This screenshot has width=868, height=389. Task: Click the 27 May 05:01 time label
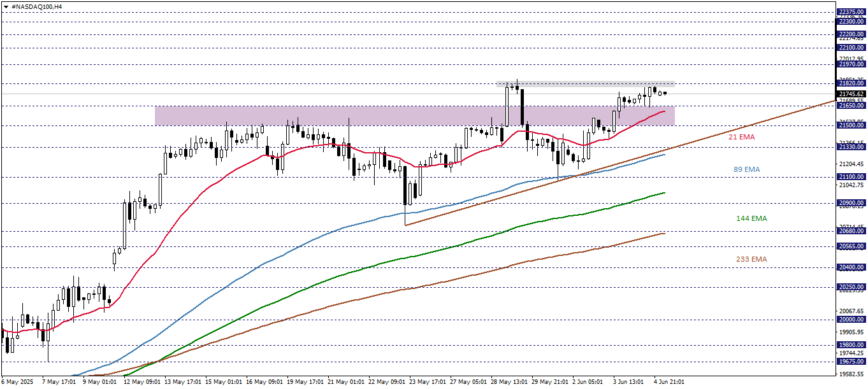tap(468, 382)
